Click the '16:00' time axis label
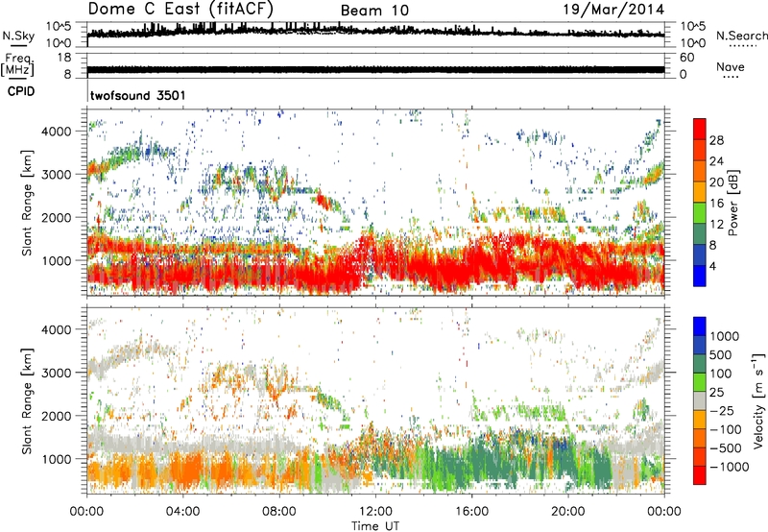The image size is (768, 532). pos(472,512)
